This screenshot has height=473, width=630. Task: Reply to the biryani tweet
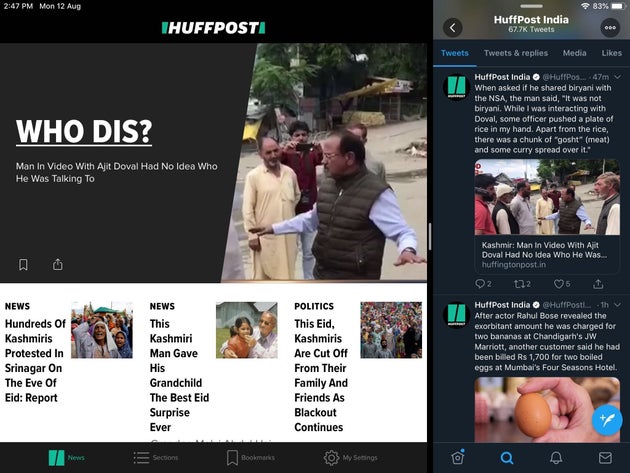tap(483, 284)
